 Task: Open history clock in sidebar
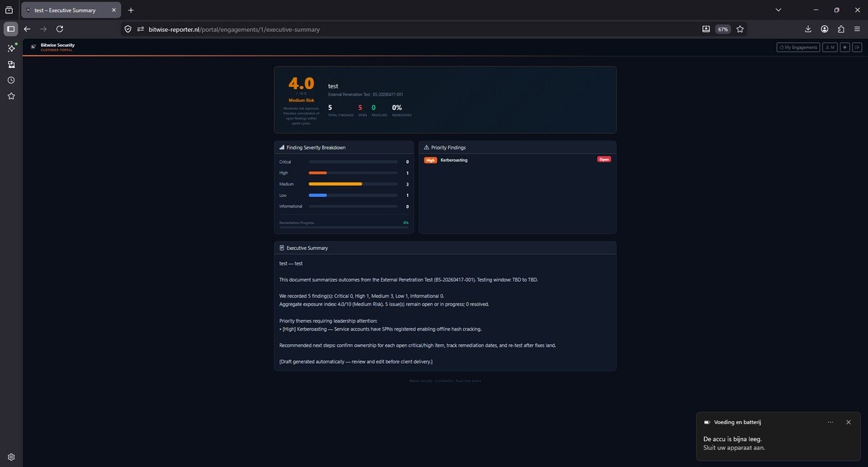(11, 80)
